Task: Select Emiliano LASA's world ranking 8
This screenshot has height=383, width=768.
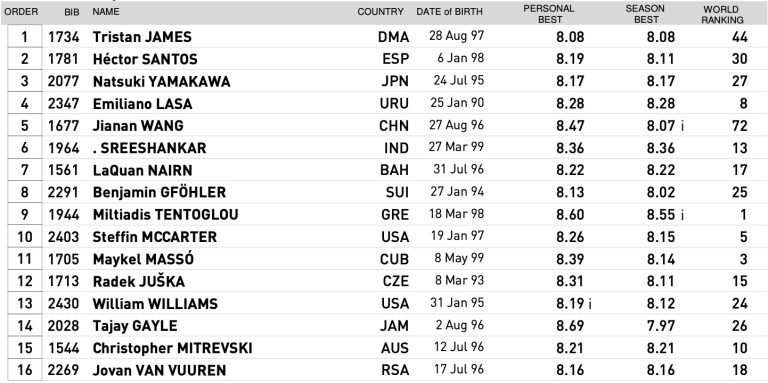Action: tap(744, 104)
